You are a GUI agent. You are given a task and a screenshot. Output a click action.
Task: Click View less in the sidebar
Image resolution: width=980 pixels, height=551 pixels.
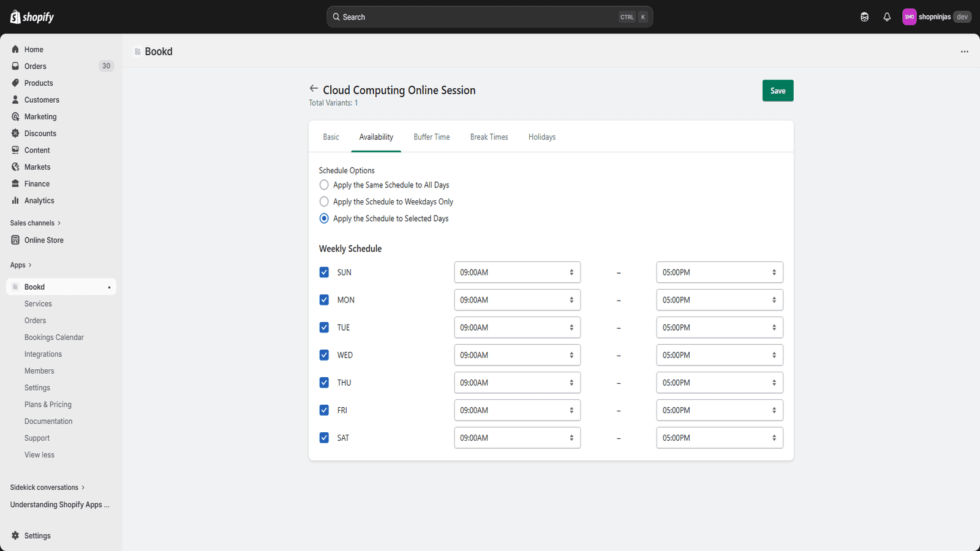(39, 455)
